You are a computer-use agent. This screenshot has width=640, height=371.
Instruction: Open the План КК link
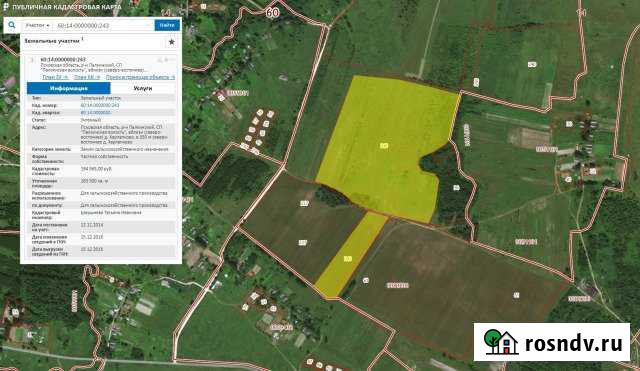click(x=87, y=77)
